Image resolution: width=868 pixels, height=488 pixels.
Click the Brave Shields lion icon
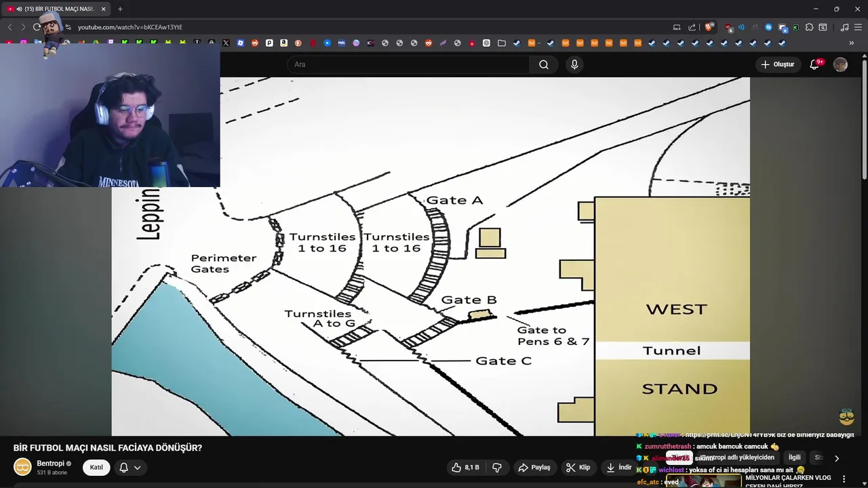pos(709,27)
